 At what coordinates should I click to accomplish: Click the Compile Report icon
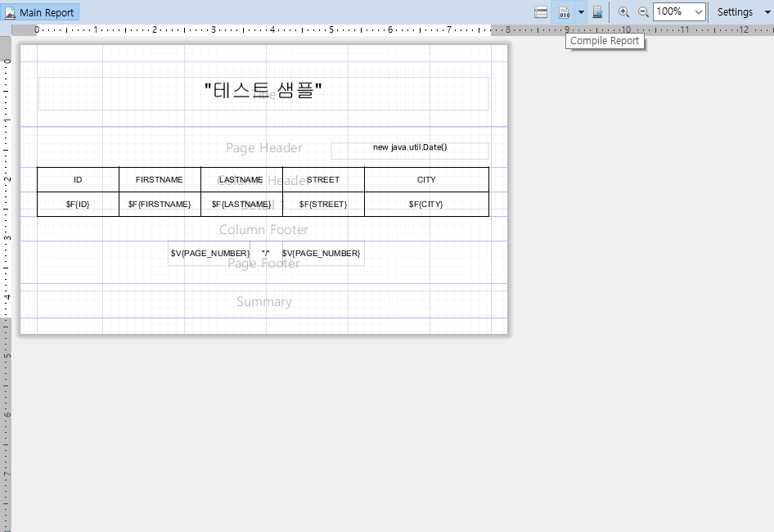(x=564, y=11)
